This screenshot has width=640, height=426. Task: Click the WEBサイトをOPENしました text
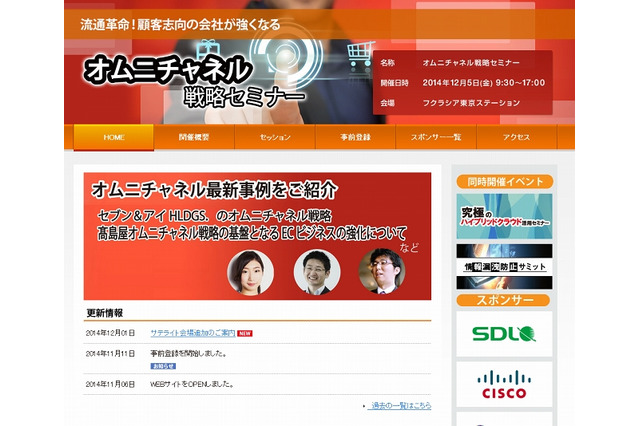(x=192, y=384)
